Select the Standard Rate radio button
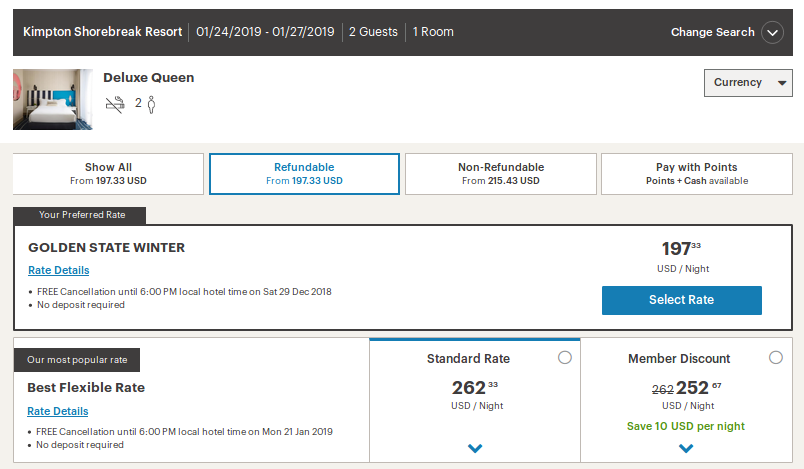This screenshot has width=804, height=469. (x=565, y=357)
